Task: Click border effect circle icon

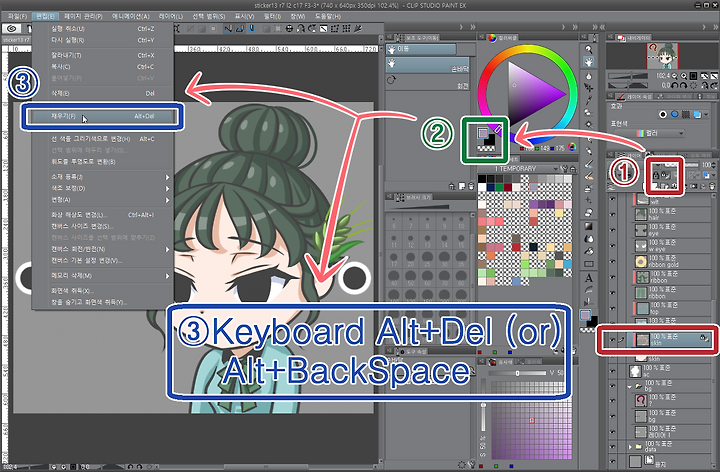Action: (x=663, y=114)
